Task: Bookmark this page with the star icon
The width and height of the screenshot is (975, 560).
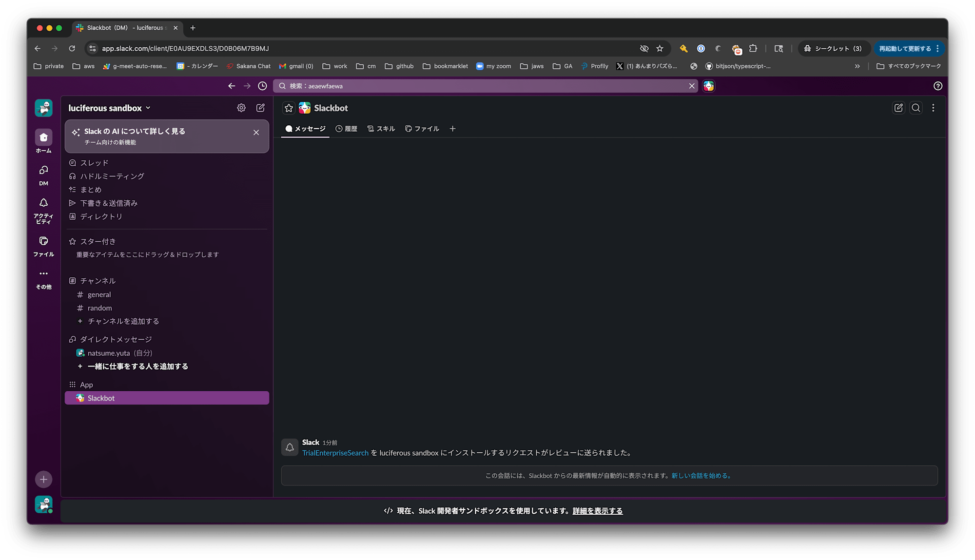Action: pyautogui.click(x=660, y=48)
